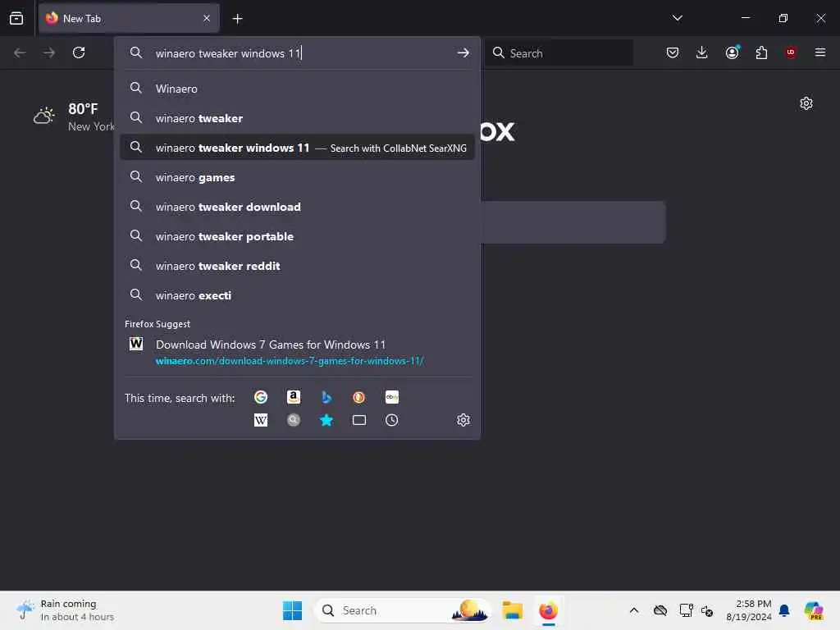Image resolution: width=840 pixels, height=630 pixels.
Task: Select the 'winaero tweaker' suggestion
Action: 297,118
